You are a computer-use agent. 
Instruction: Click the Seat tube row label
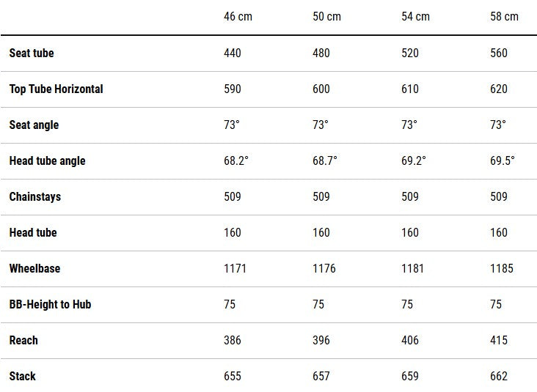pos(32,53)
